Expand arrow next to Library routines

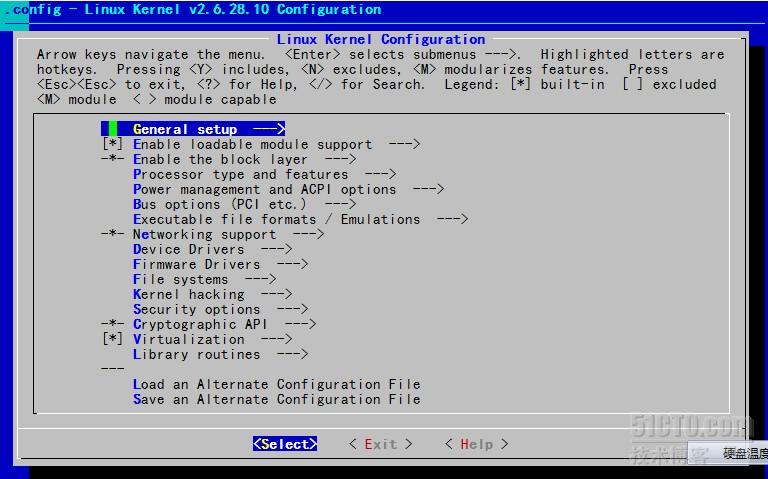(x=292, y=355)
